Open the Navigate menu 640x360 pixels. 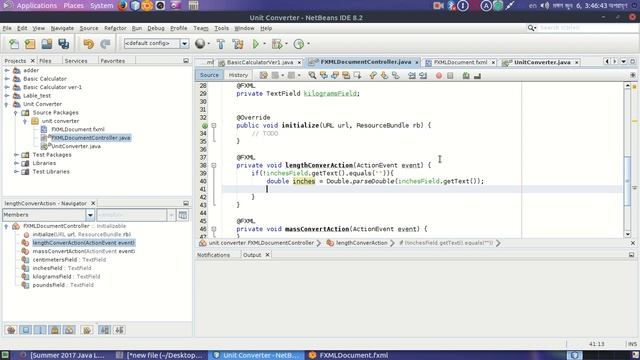click(x=62, y=28)
